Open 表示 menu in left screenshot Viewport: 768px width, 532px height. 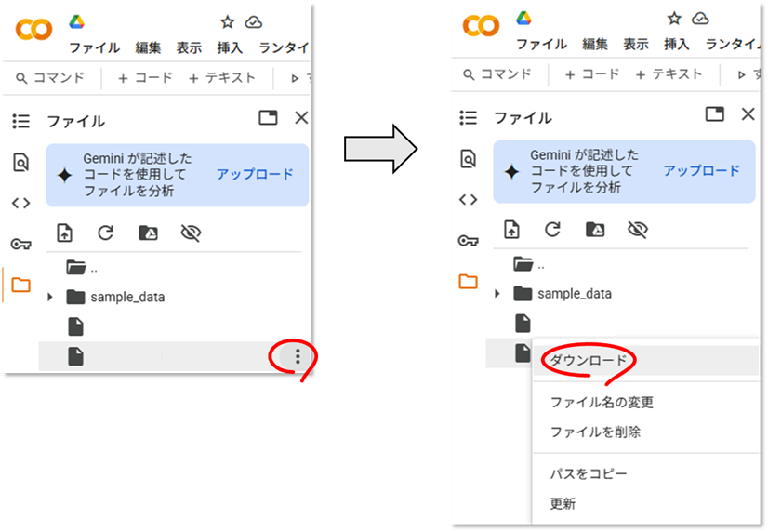tap(189, 48)
